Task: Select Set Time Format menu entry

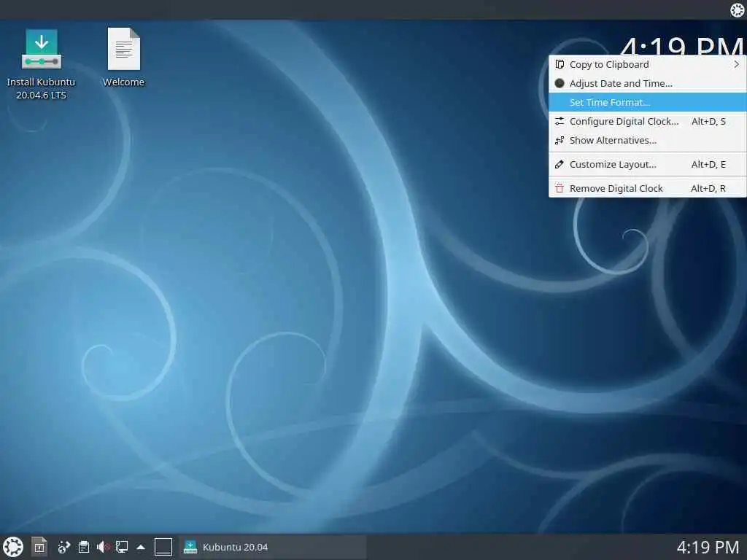Action: coord(648,102)
